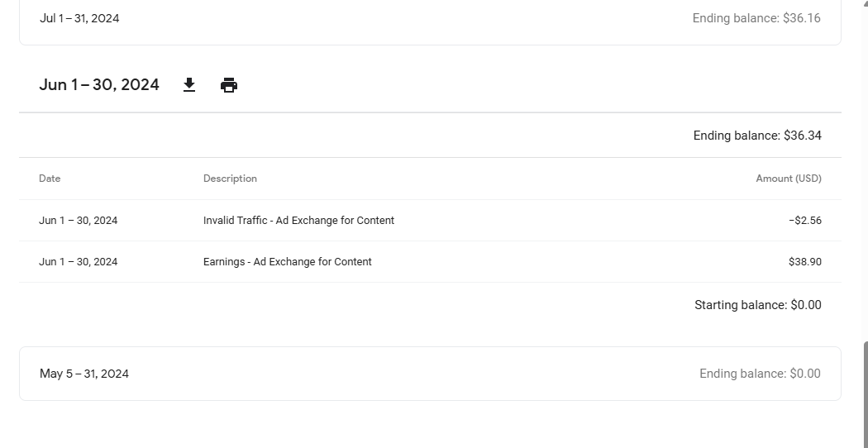Click the Invalid Traffic - Ad Exchange row
The image size is (868, 448).
pos(430,221)
